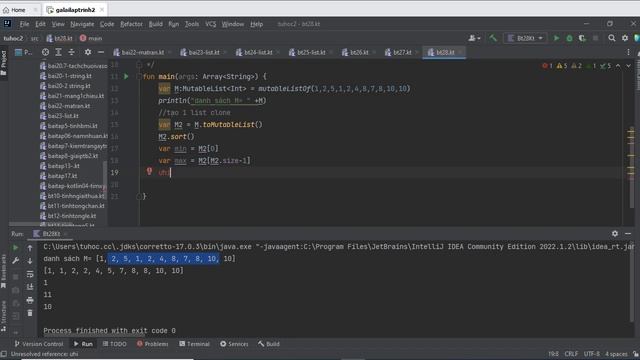Toggle the Project side tool window button
The width and height of the screenshot is (640, 360).
tap(4, 63)
